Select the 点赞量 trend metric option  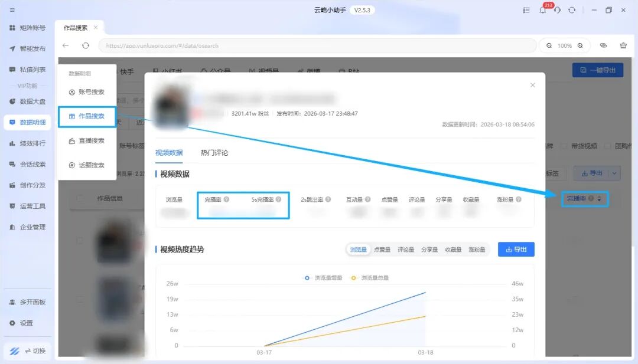pos(382,250)
